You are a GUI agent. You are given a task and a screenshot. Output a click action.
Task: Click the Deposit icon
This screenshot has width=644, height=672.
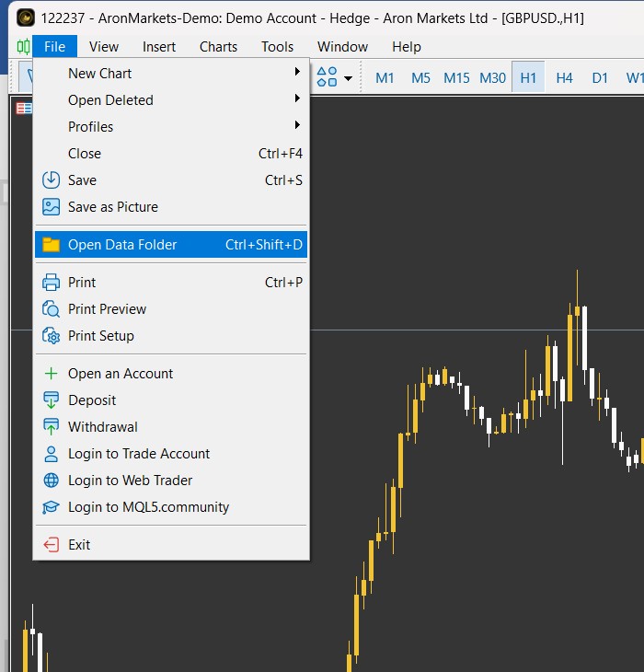coord(52,400)
